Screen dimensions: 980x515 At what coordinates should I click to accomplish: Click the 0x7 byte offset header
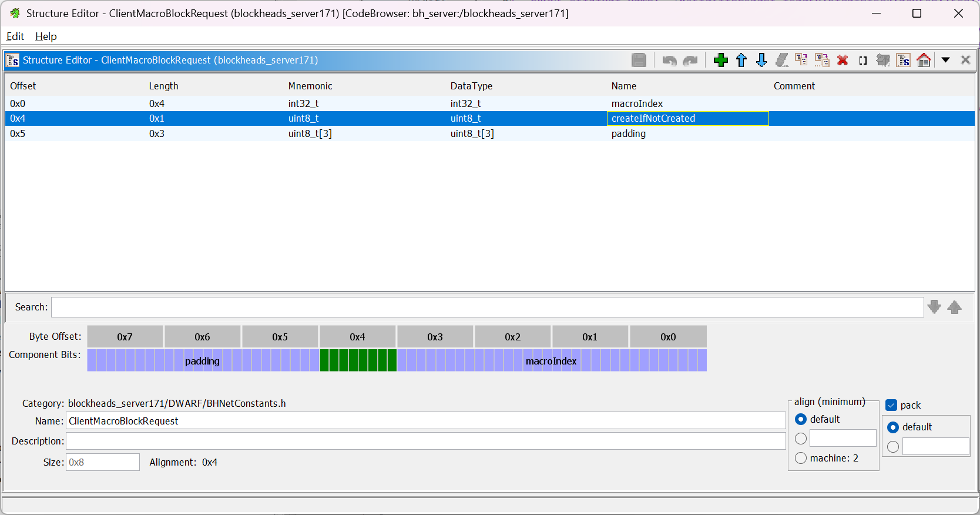[125, 337]
